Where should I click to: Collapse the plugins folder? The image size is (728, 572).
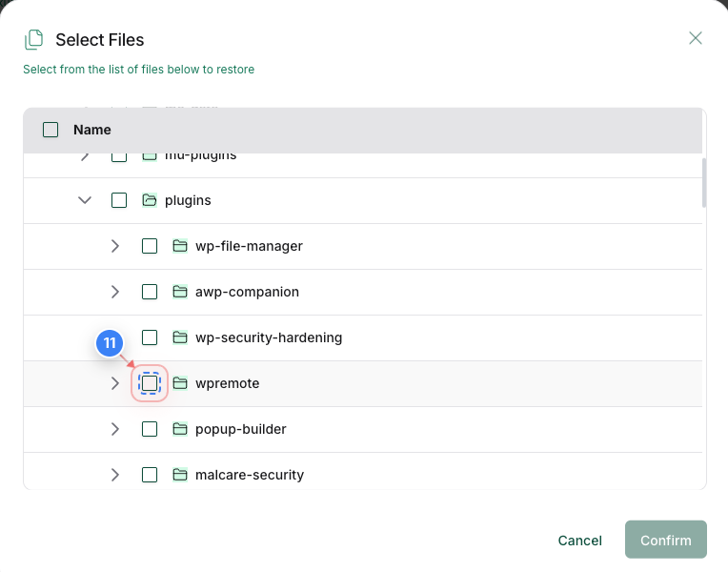85,200
